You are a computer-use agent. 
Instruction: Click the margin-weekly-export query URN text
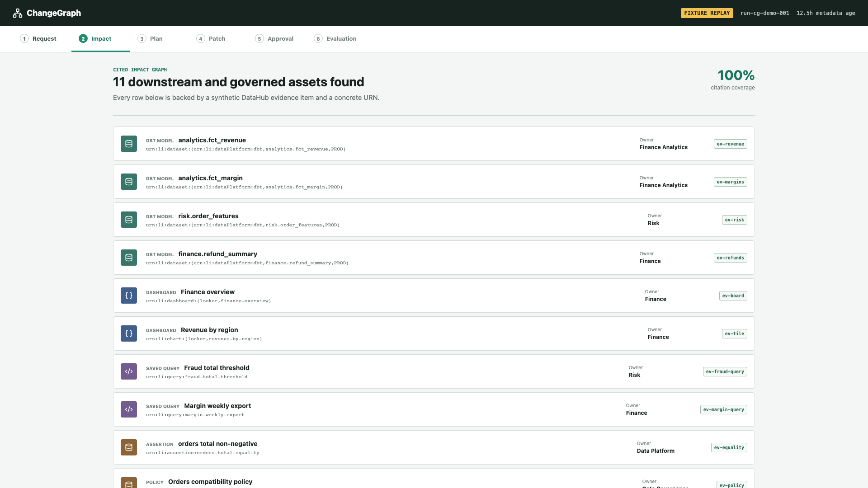tap(195, 415)
